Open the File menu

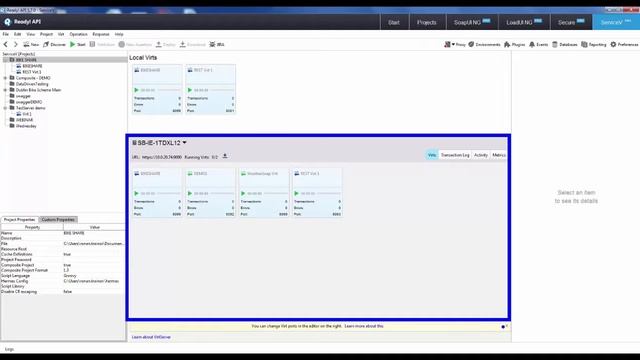pyautogui.click(x=6, y=34)
